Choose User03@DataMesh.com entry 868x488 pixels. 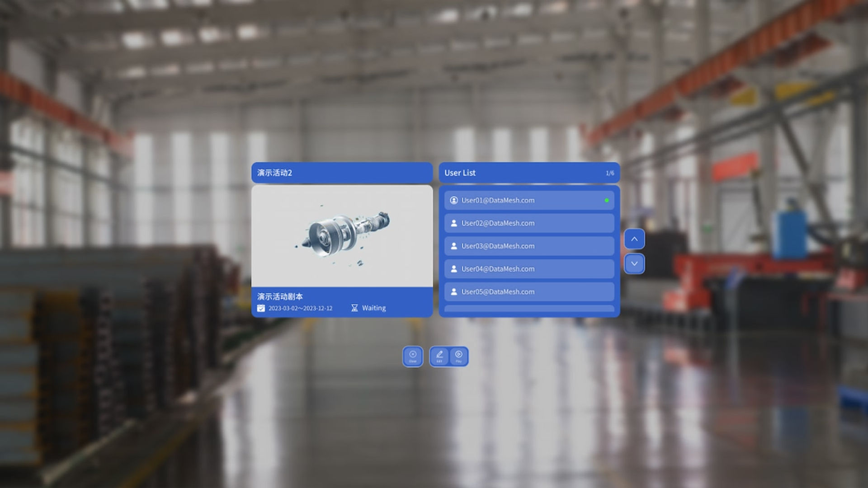tap(529, 246)
